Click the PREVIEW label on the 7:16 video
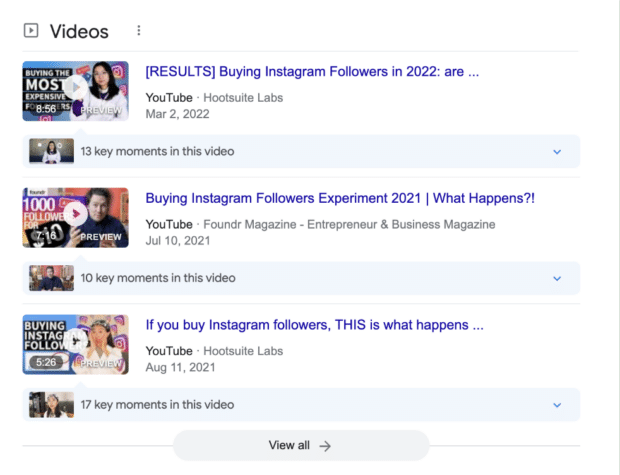The image size is (620, 475). [x=101, y=237]
